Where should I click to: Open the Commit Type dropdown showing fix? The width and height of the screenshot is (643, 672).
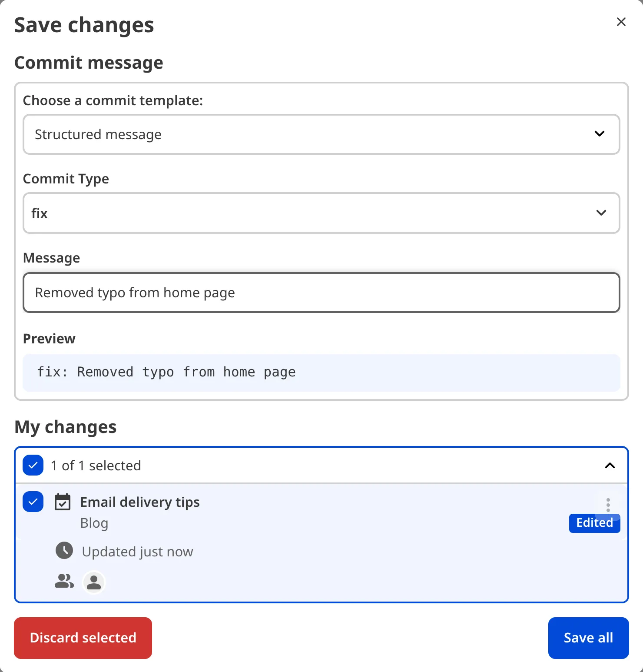click(321, 213)
